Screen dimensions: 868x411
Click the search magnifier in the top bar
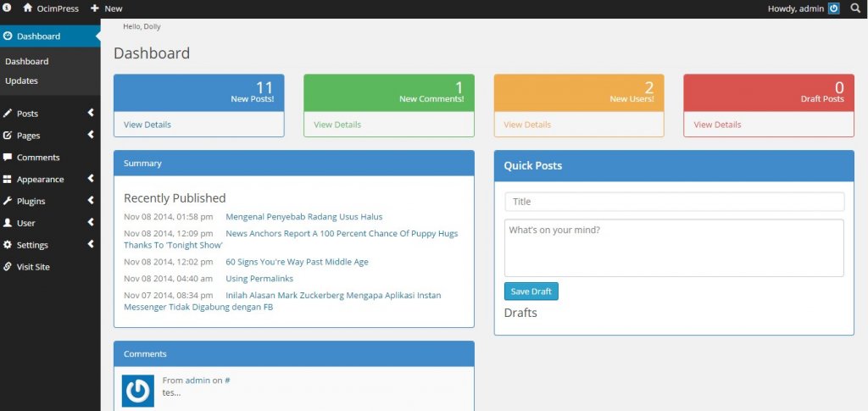click(x=856, y=8)
